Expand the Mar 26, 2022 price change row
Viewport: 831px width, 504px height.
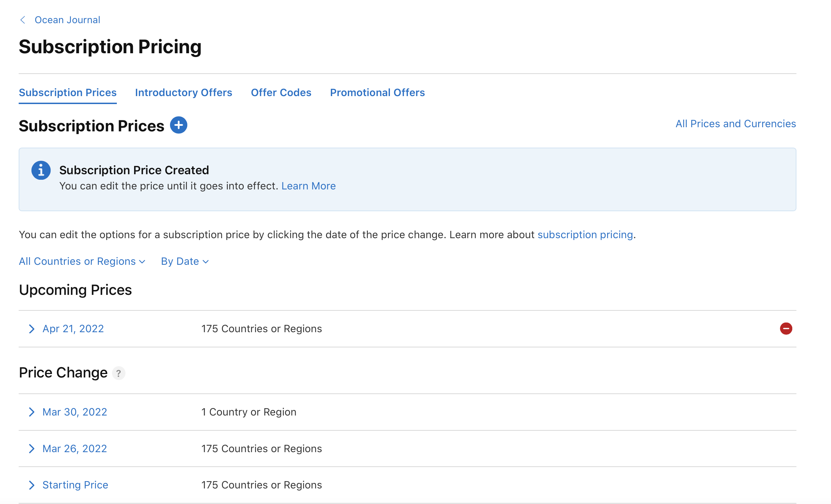click(x=74, y=448)
